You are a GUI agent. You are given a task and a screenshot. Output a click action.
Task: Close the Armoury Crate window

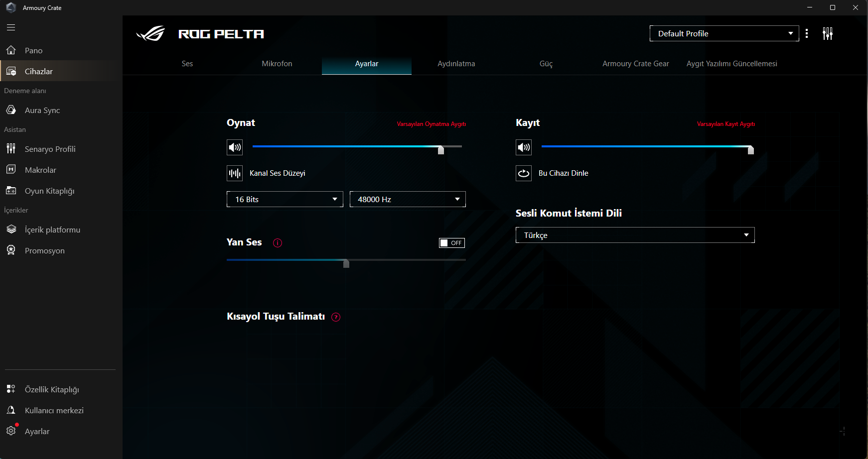(x=856, y=7)
